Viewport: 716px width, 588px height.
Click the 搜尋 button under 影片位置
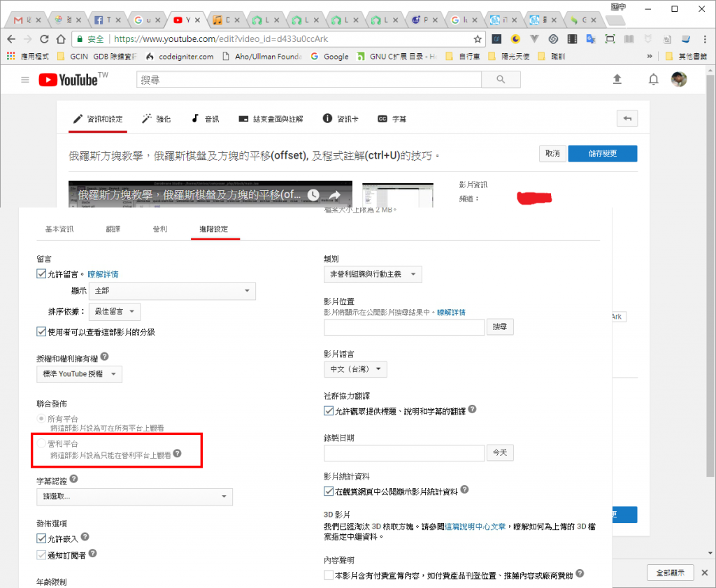[500, 327]
